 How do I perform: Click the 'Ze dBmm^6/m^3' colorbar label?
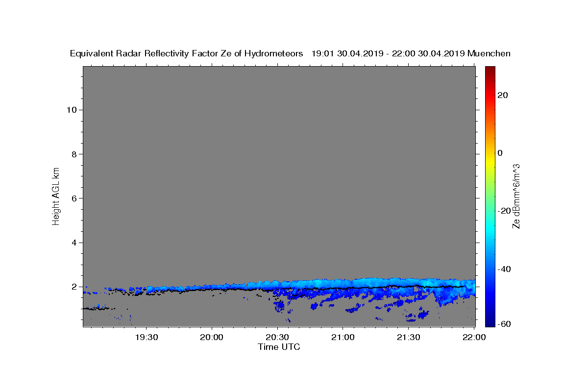click(x=515, y=196)
